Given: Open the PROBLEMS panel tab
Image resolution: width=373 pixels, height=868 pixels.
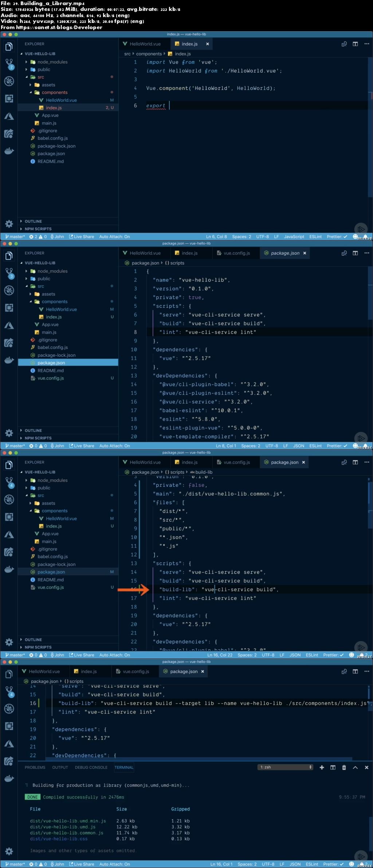Looking at the screenshot, I should click(35, 767).
